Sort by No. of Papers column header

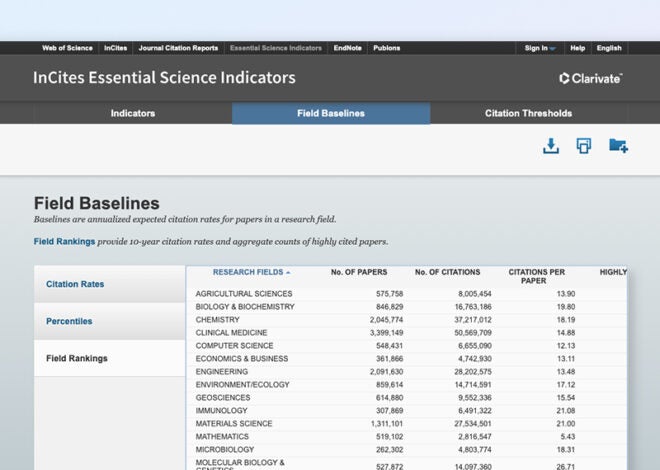click(x=360, y=272)
